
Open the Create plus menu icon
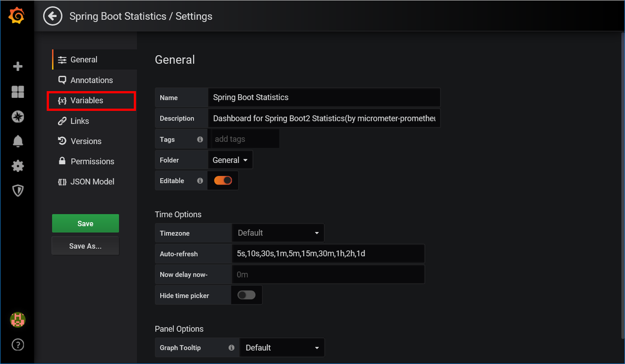pyautogui.click(x=18, y=67)
